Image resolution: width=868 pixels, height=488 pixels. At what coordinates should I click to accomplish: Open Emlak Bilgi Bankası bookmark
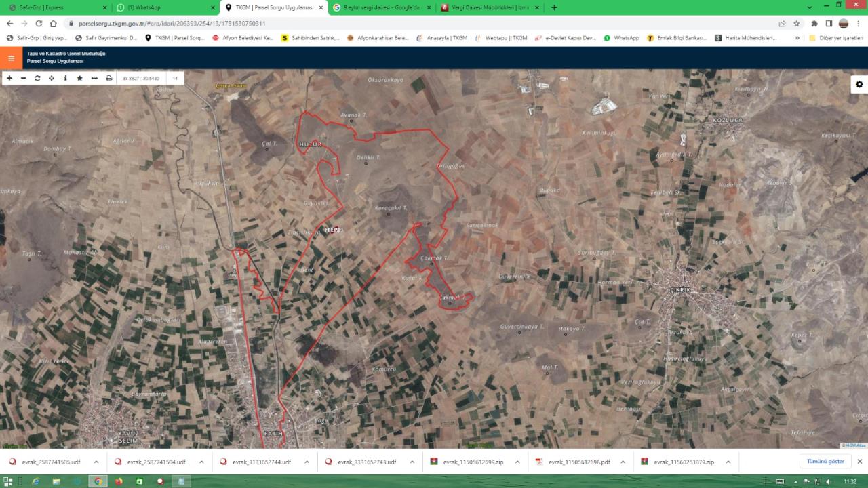(x=677, y=38)
